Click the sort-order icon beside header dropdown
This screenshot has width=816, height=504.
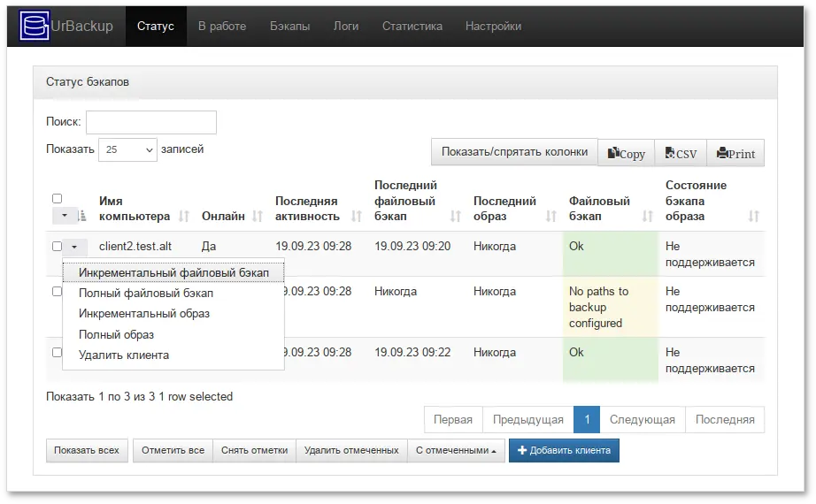81,216
